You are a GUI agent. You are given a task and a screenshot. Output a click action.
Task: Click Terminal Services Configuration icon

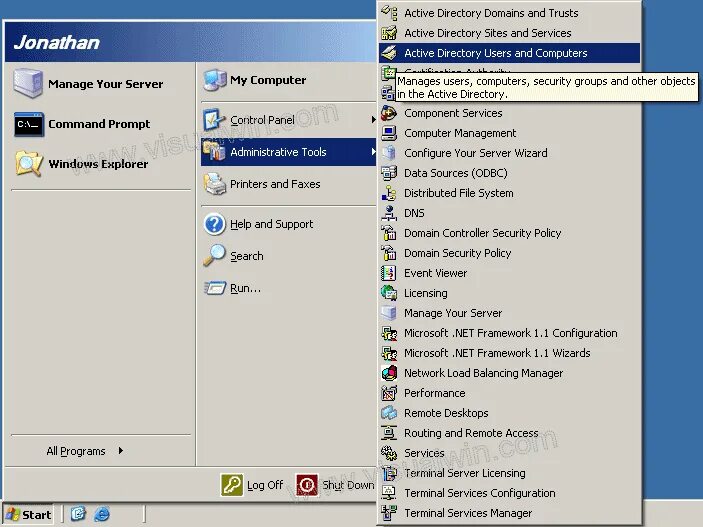[389, 493]
